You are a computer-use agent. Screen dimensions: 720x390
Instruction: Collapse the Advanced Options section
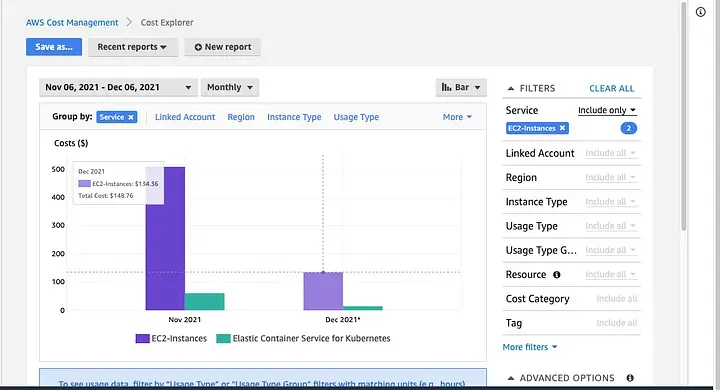[511, 378]
